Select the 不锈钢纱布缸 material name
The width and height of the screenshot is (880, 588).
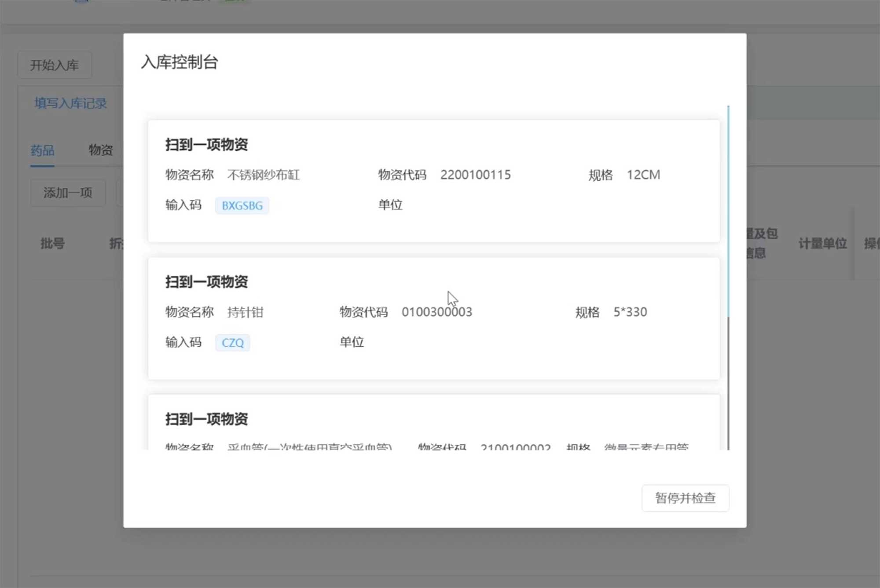click(x=263, y=175)
